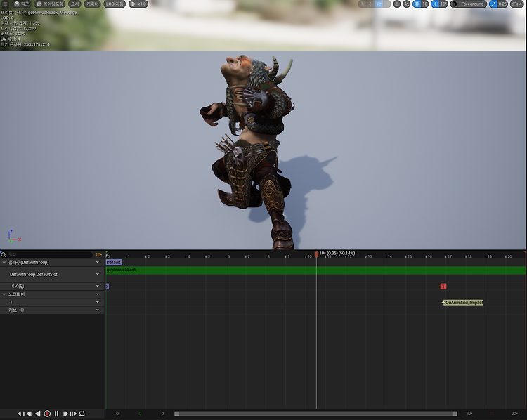Play animation in reverse

coord(38,414)
